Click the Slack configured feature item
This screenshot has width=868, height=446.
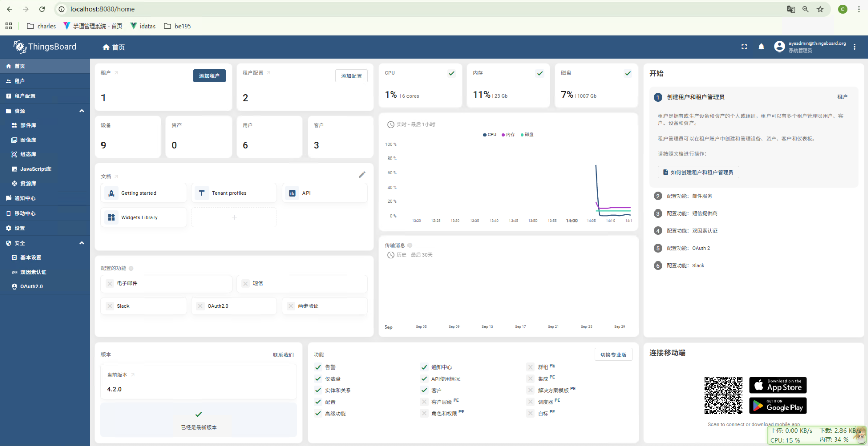tap(144, 306)
